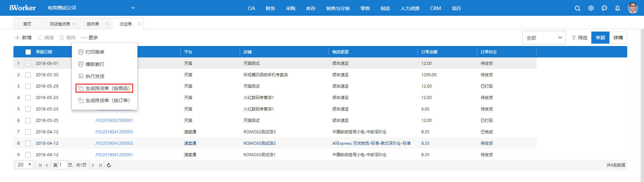
Task: Open link JYD2018041200001
Action: (114, 155)
